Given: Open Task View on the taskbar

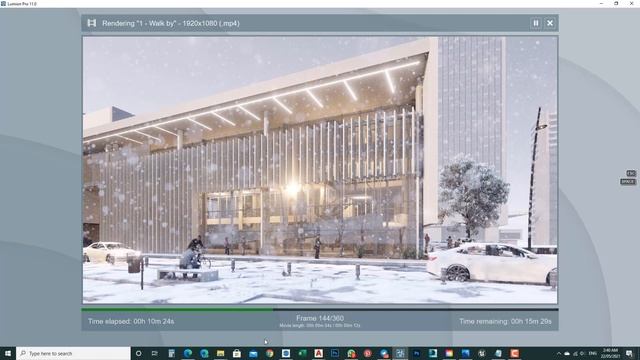Looking at the screenshot, I should click(155, 353).
